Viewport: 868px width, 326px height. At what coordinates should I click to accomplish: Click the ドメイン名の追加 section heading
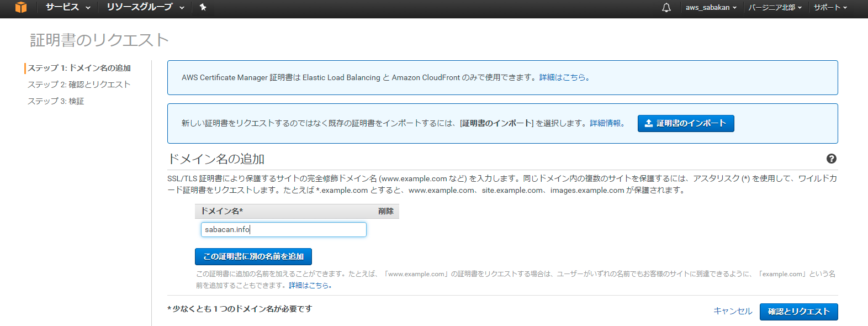[216, 159]
